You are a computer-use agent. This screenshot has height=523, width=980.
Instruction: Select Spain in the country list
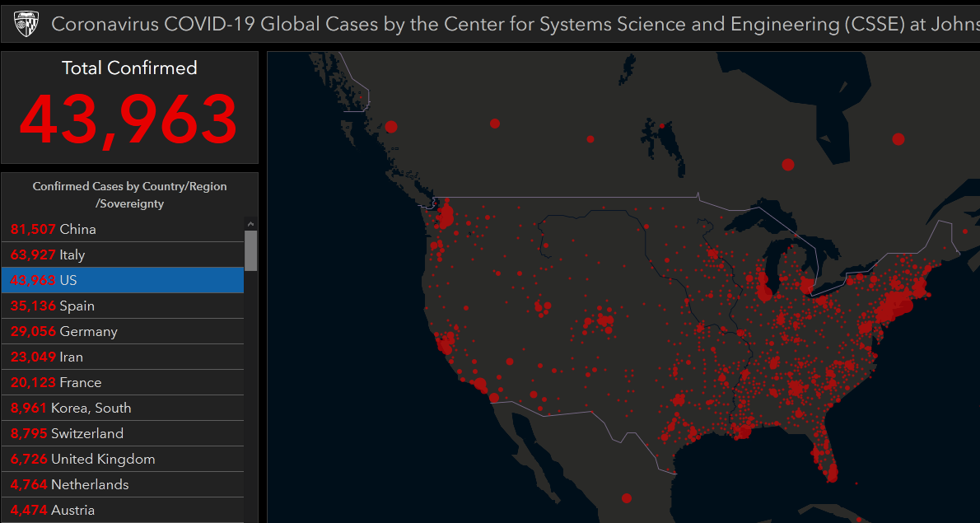123,306
